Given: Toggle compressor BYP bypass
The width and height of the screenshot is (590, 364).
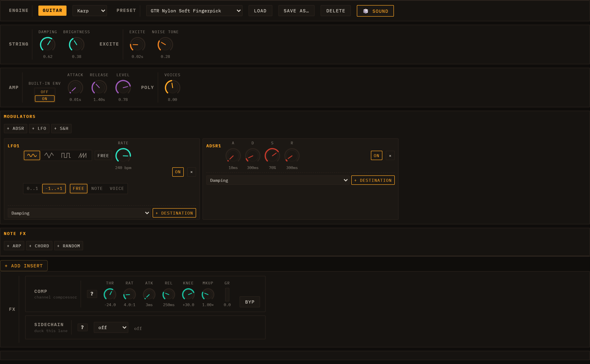Looking at the screenshot, I should (x=250, y=302).
